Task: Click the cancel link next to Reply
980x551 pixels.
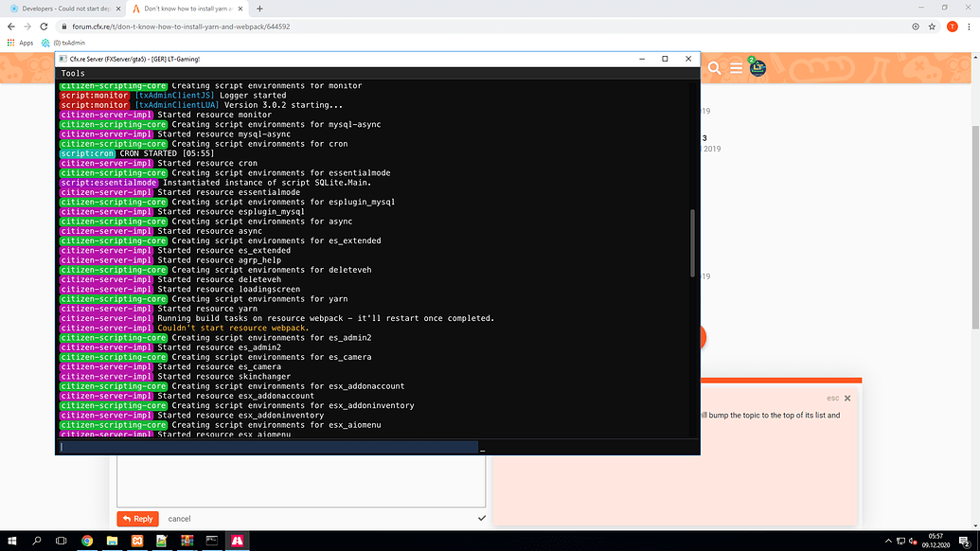Action: point(179,518)
